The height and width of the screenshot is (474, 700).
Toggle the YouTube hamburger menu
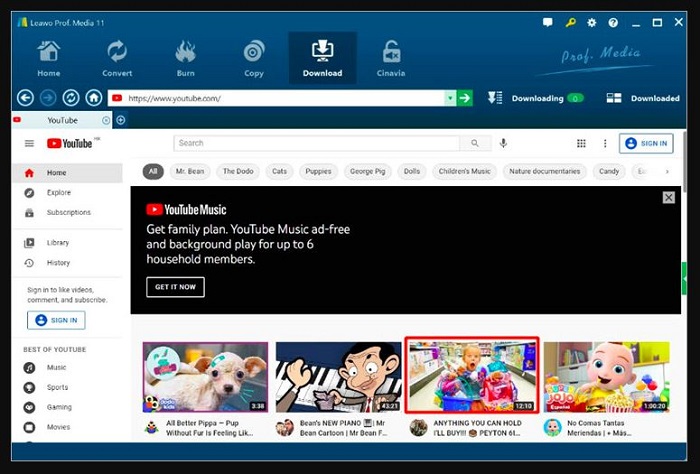coord(29,143)
